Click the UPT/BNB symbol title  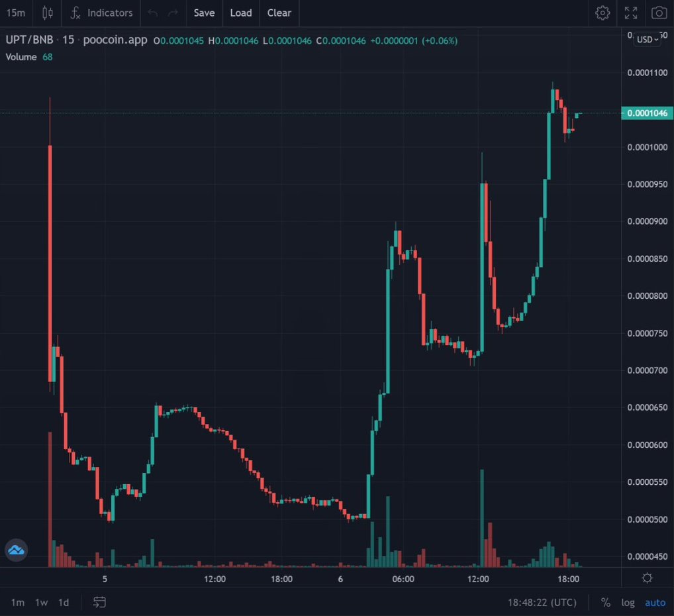tap(29, 40)
